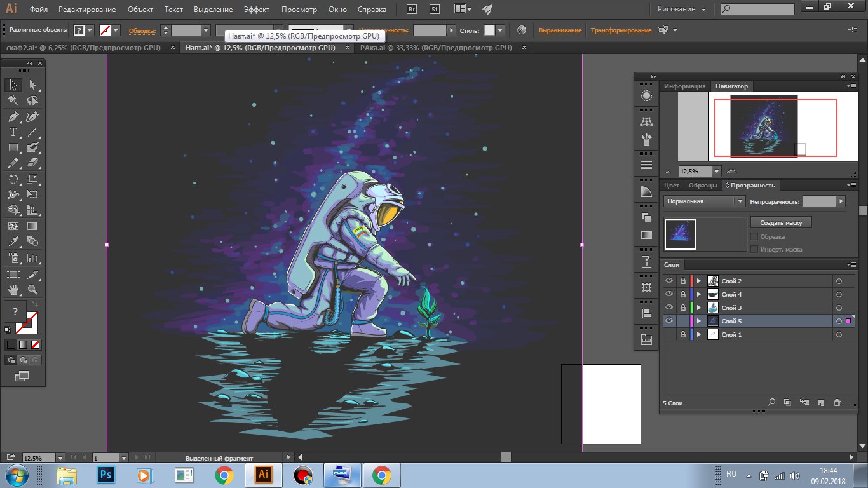Screen dimensions: 868x488
Task: Click the swap fill and stroke arrow
Action: tap(36, 304)
